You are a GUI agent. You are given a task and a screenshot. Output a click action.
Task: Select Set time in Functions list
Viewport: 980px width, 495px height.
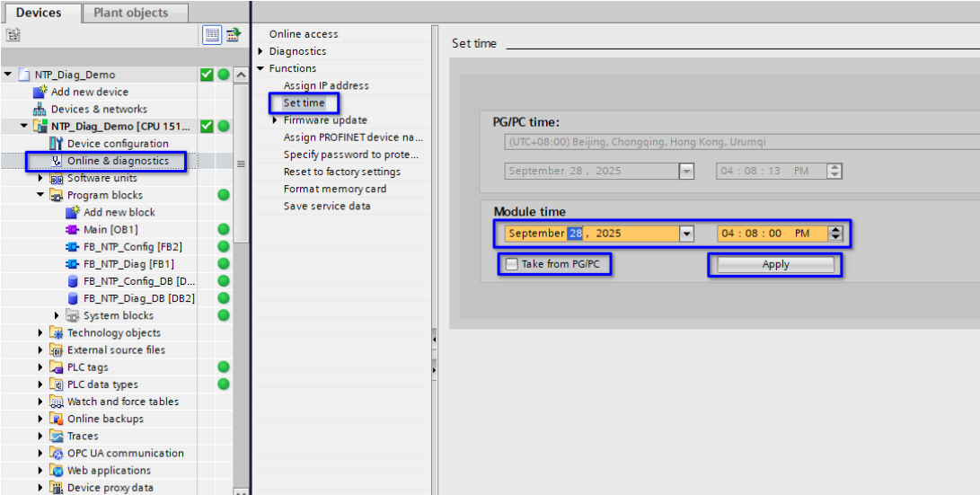pos(305,103)
